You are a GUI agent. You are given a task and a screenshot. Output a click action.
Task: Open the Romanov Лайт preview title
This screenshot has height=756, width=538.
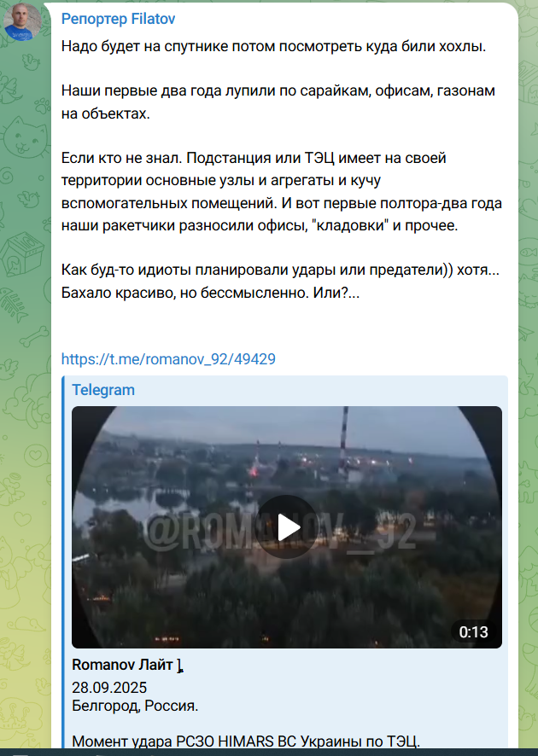[127, 665]
